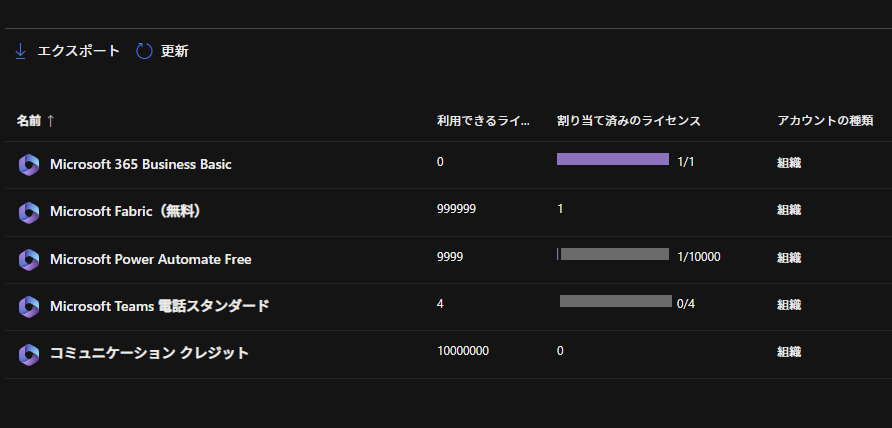The width and height of the screenshot is (892, 428).
Task: Click the available count 10000000
Action: click(x=463, y=351)
